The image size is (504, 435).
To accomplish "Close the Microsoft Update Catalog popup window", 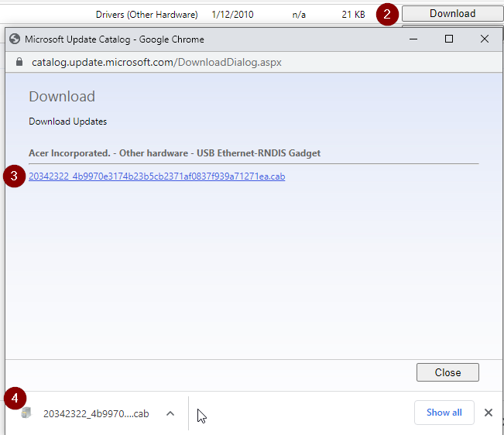I will pos(484,39).
